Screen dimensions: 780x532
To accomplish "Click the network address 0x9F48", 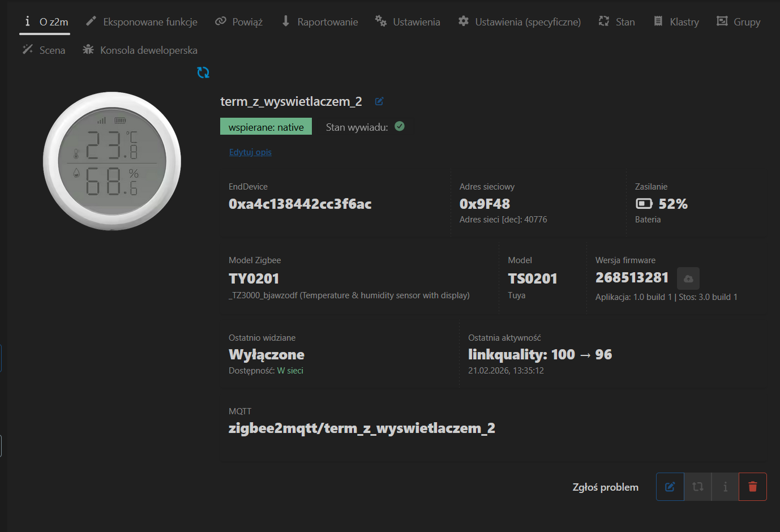I will (485, 204).
